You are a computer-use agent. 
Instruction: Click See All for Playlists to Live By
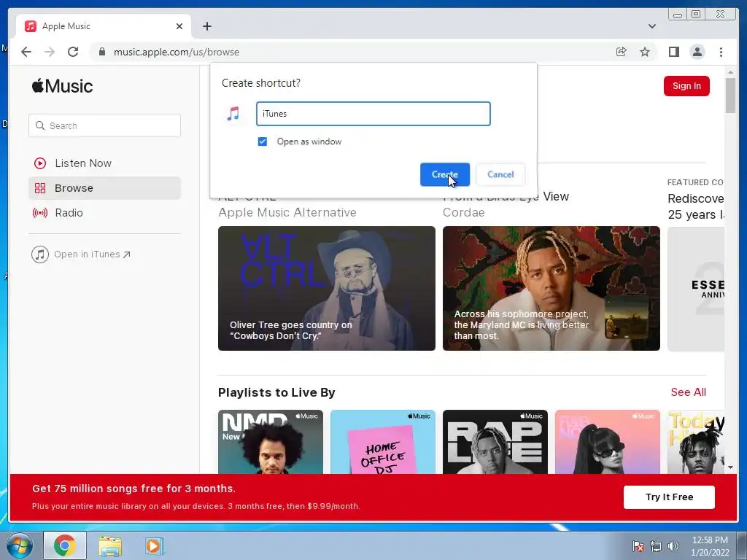click(x=689, y=392)
